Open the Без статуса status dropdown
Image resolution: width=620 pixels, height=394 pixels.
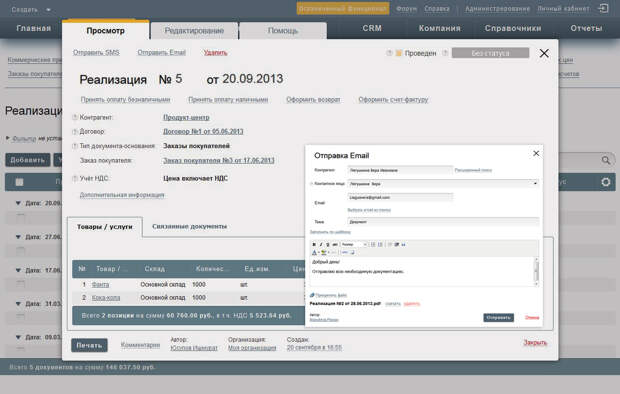click(490, 53)
